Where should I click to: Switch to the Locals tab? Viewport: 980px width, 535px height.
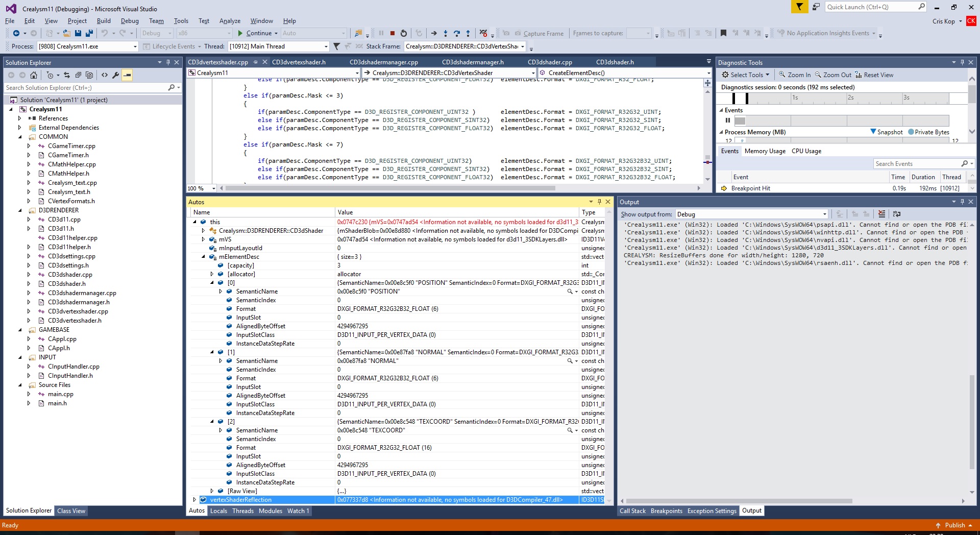click(218, 510)
